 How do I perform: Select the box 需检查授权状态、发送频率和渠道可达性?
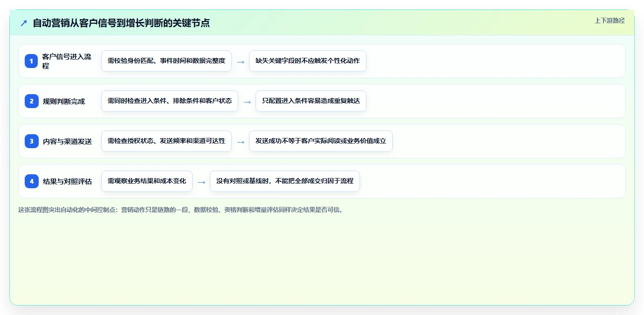click(166, 141)
